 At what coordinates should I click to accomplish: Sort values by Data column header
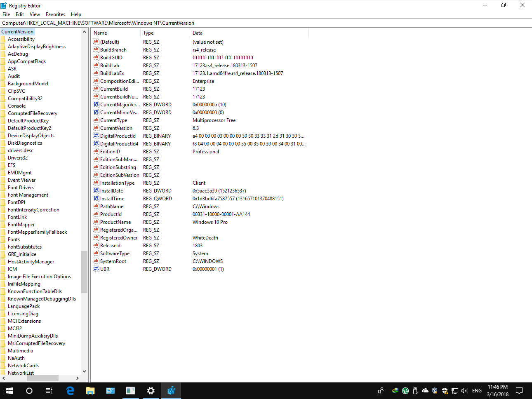(x=249, y=33)
